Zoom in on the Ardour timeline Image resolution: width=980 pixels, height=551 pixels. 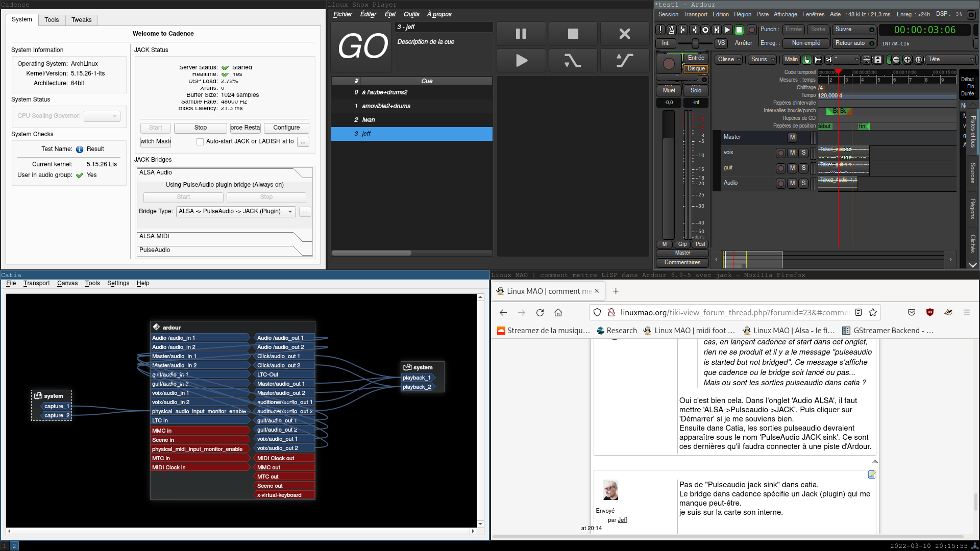pyautogui.click(x=907, y=60)
